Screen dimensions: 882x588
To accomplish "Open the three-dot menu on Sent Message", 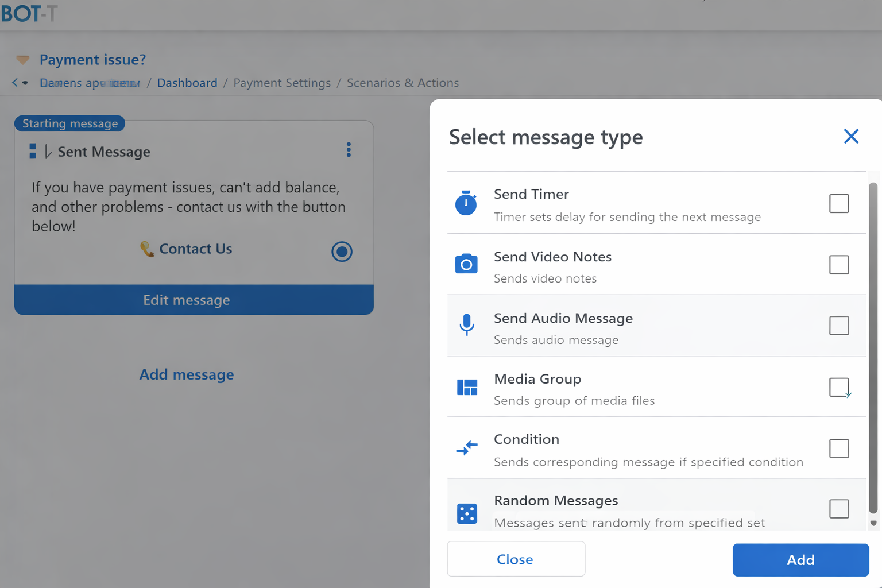I will pyautogui.click(x=349, y=150).
